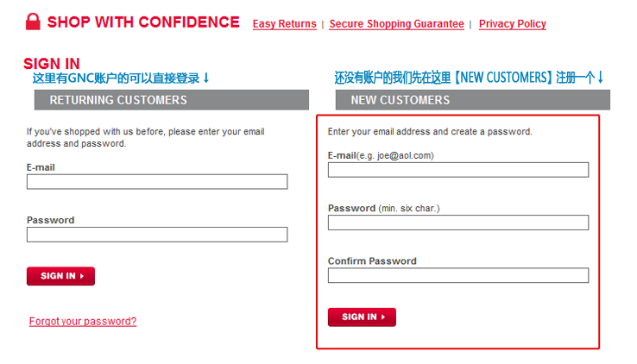
Task: Click the New Customers Password field
Action: click(458, 223)
